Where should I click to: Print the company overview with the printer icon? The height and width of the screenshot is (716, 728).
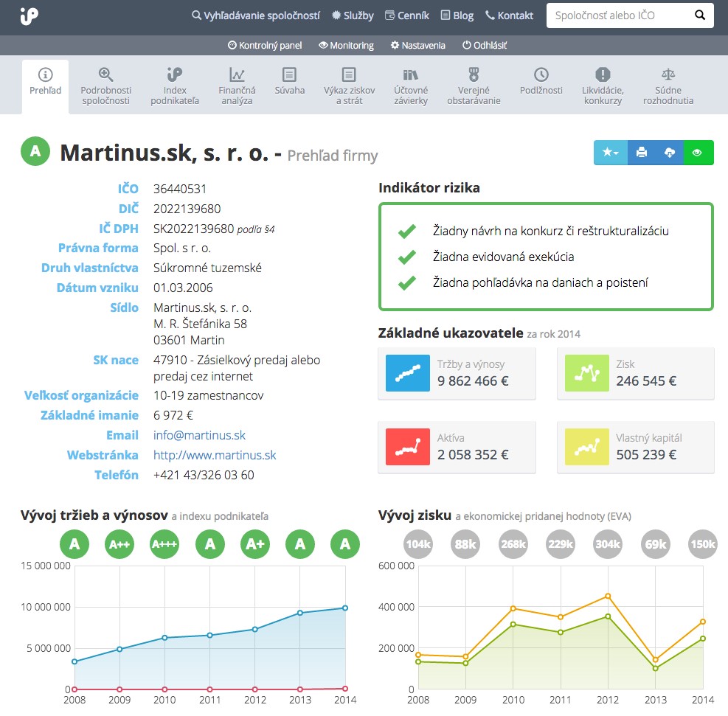click(x=642, y=152)
